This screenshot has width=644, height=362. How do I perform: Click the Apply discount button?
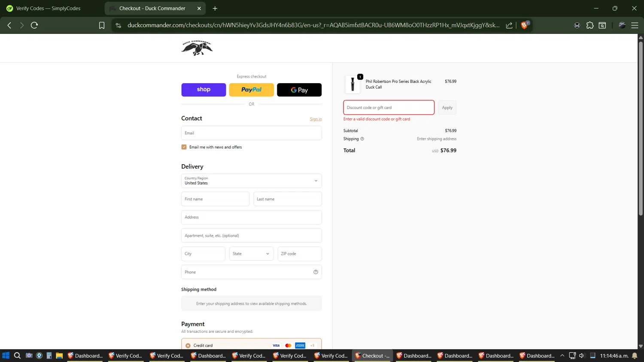coord(447,108)
